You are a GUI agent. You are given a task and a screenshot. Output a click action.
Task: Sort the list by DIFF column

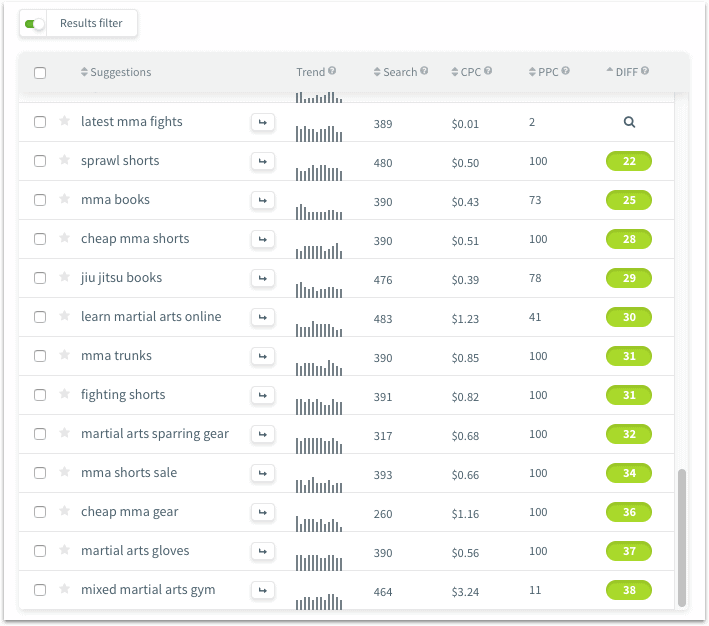click(x=627, y=72)
